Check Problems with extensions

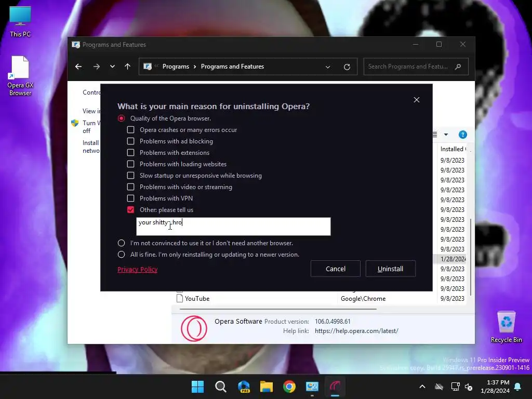click(x=130, y=153)
